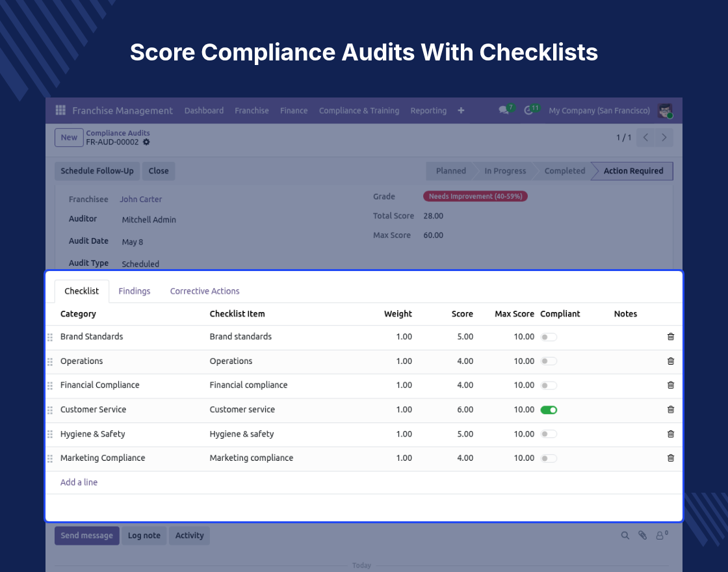Delete the Brand Standards checklist row

click(x=670, y=337)
